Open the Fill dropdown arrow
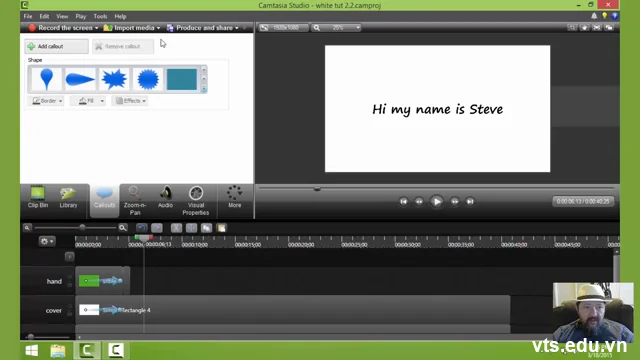640x360 pixels. [x=102, y=100]
